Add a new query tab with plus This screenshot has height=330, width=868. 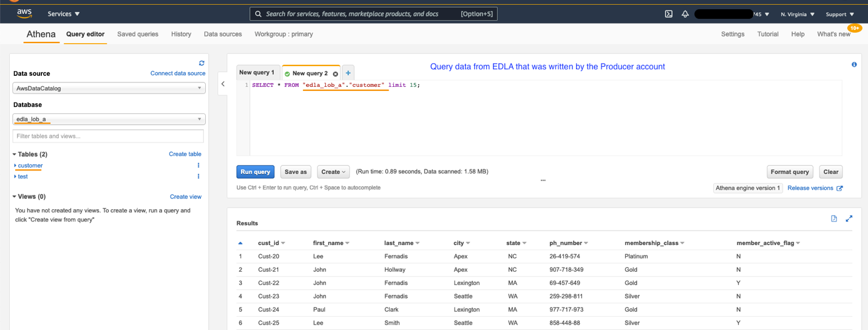pyautogui.click(x=348, y=73)
